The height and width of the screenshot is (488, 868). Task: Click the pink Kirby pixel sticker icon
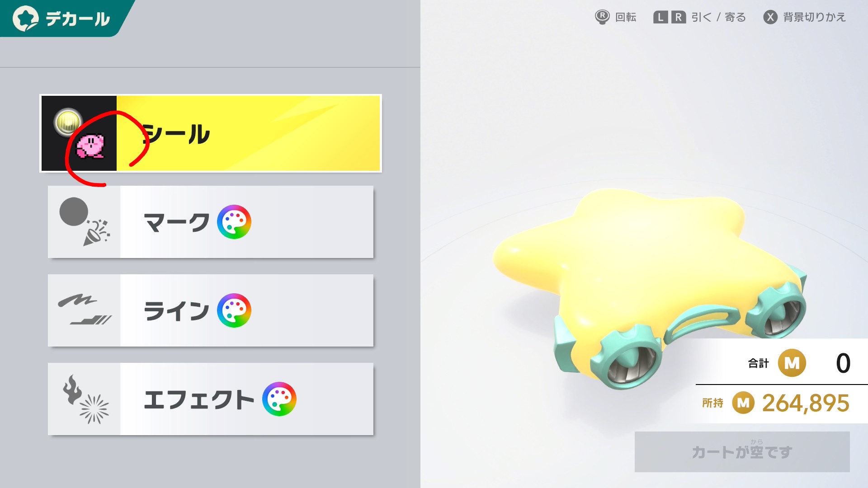click(x=90, y=146)
